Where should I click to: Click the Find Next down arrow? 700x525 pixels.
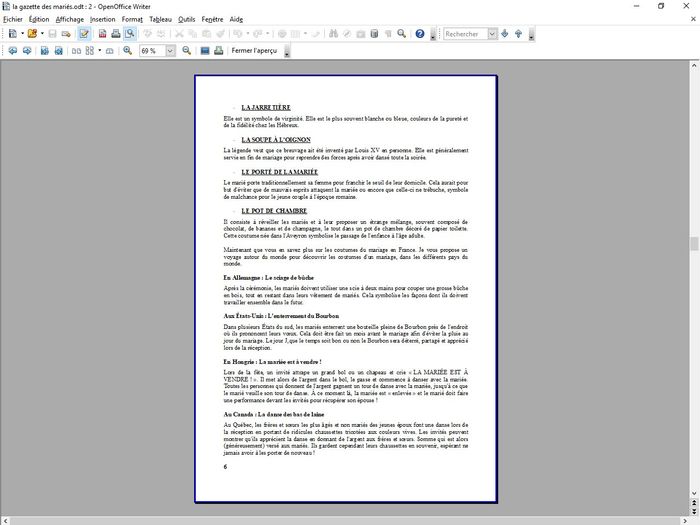pos(505,33)
